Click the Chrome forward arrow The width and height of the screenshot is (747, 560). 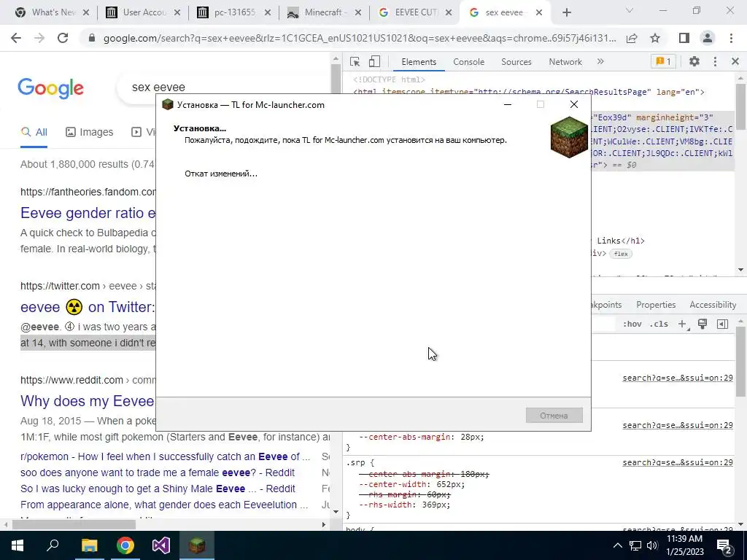coord(39,38)
